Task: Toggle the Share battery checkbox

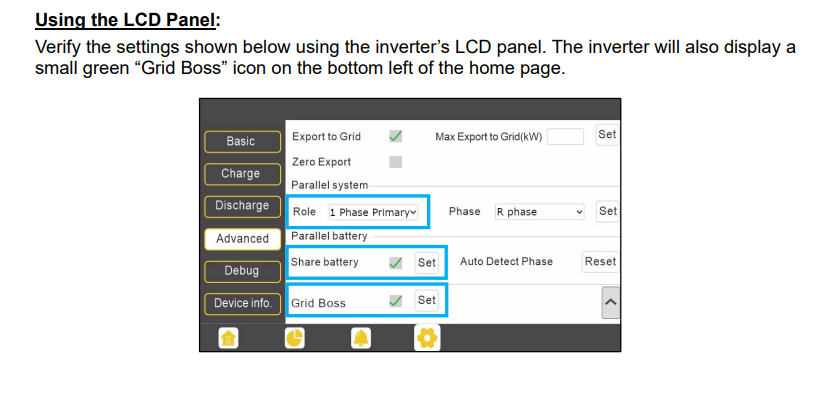Action: point(395,263)
